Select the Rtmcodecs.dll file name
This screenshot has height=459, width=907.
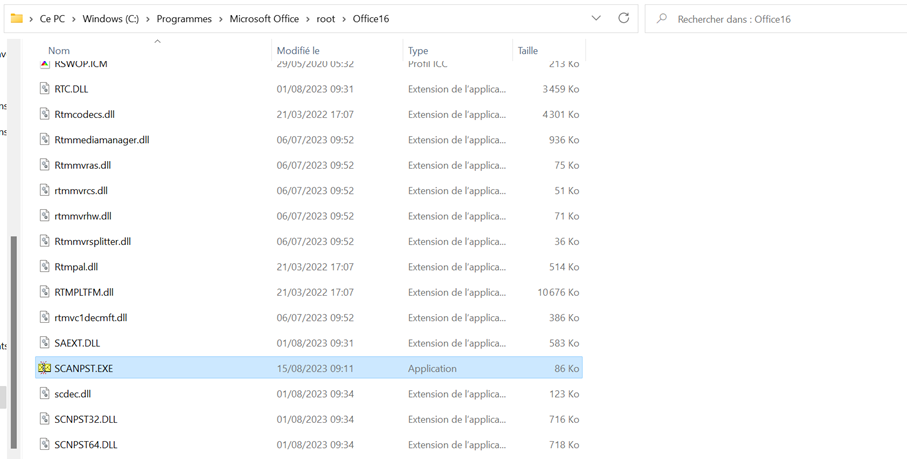click(84, 114)
